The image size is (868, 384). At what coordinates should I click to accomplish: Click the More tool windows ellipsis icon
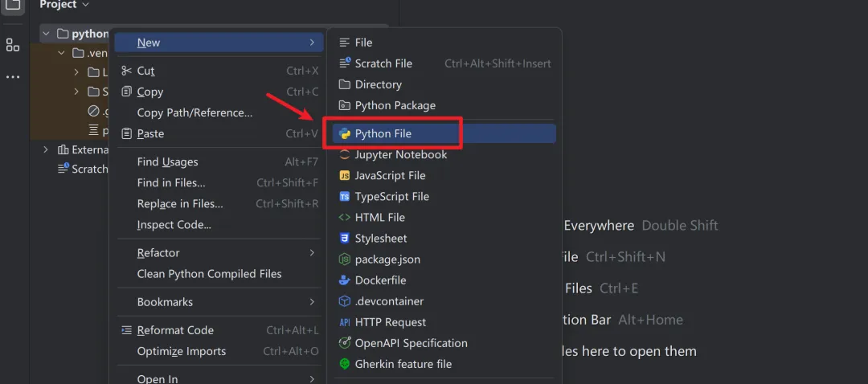coord(13,76)
